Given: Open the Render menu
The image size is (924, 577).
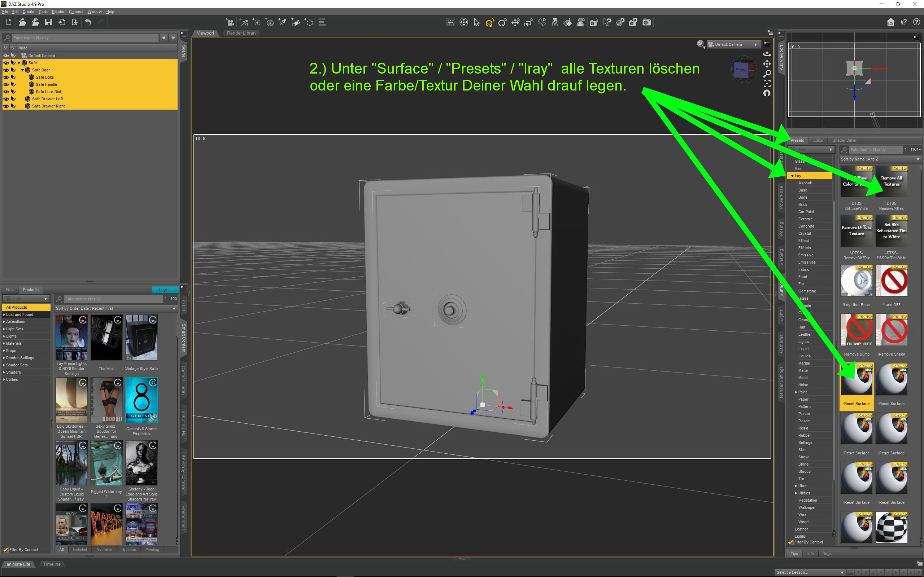Looking at the screenshot, I should (x=58, y=12).
